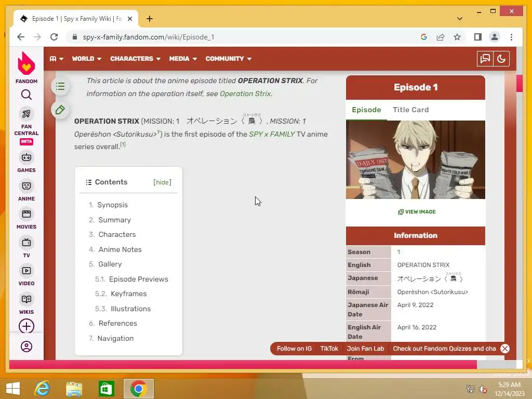Viewport: 532px width, 399px height.
Task: Click the site security lock icon
Action: 75,37
